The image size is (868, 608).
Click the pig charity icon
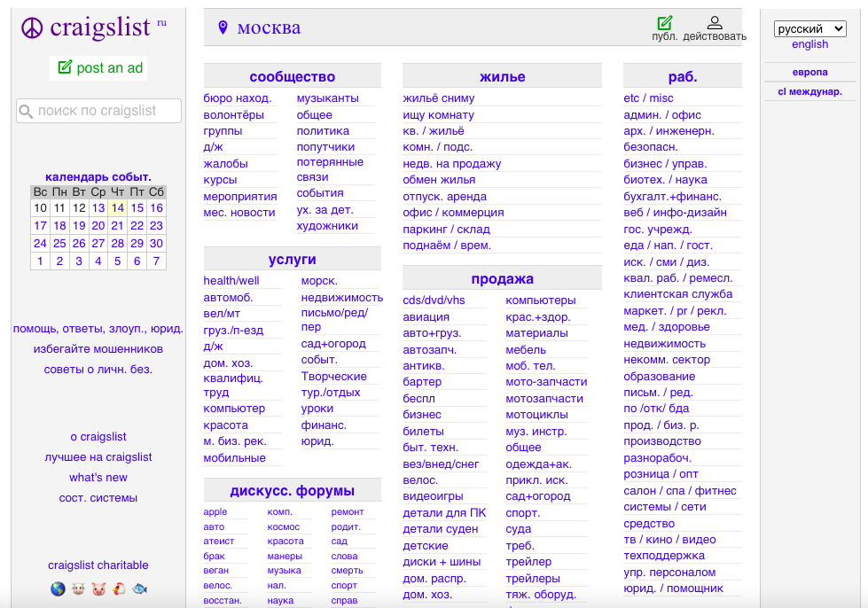pos(98,589)
